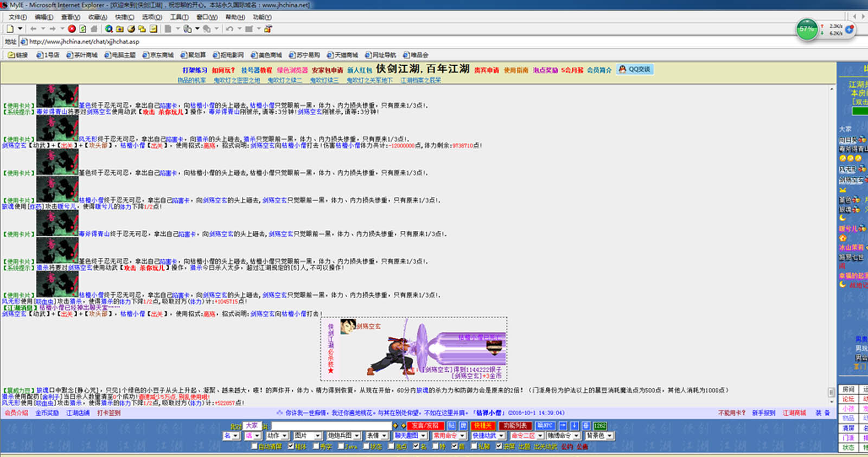Open the 京东商城 bookmark link

(158, 55)
